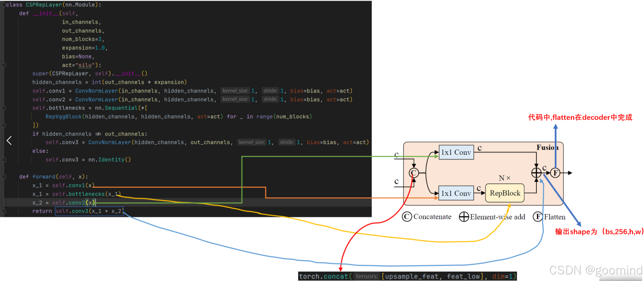Toggle fold marker on the closing "])" line

pyautogui.click(x=4, y=125)
